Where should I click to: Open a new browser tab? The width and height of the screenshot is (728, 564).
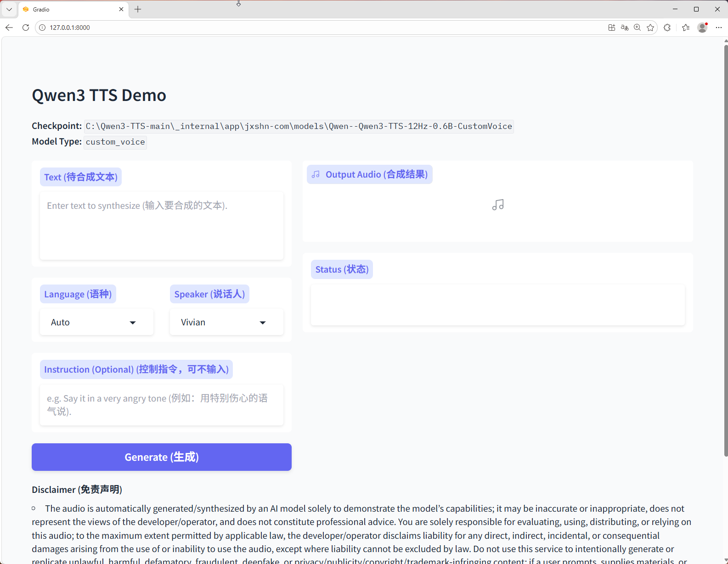point(138,9)
